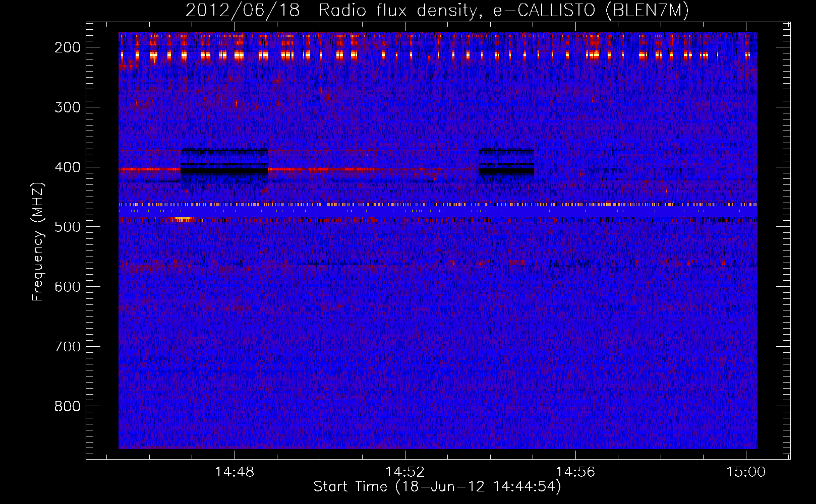Click the 600 frequency tick label
The image size is (816, 504).
[x=68, y=287]
